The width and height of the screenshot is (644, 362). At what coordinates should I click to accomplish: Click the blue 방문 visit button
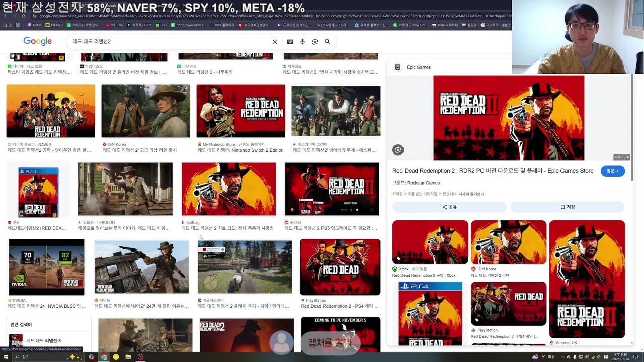(612, 171)
